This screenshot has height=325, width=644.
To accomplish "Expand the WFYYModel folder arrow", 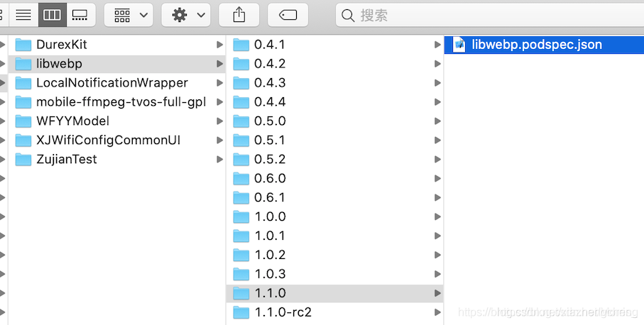I will (x=219, y=121).
